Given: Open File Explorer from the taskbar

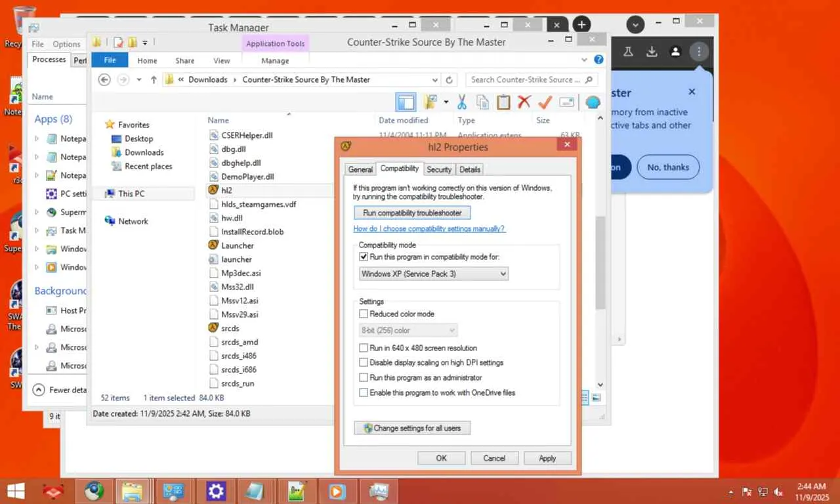Looking at the screenshot, I should [132, 491].
